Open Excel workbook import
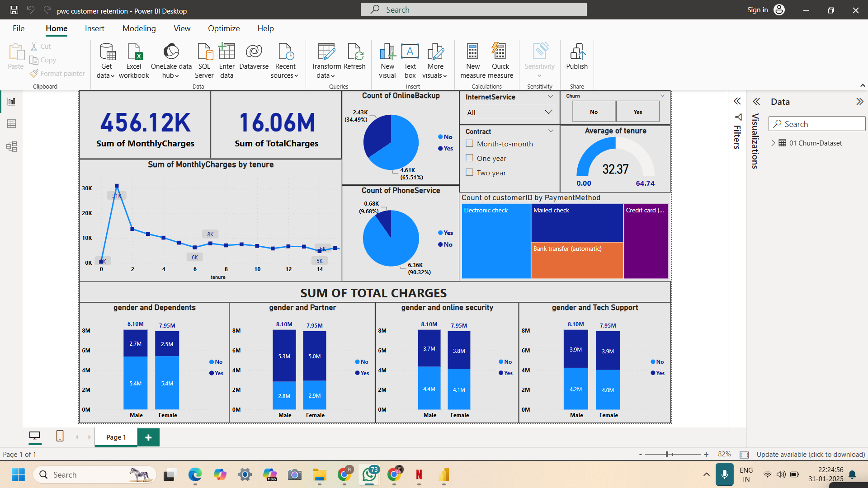The image size is (868, 488). [134, 61]
